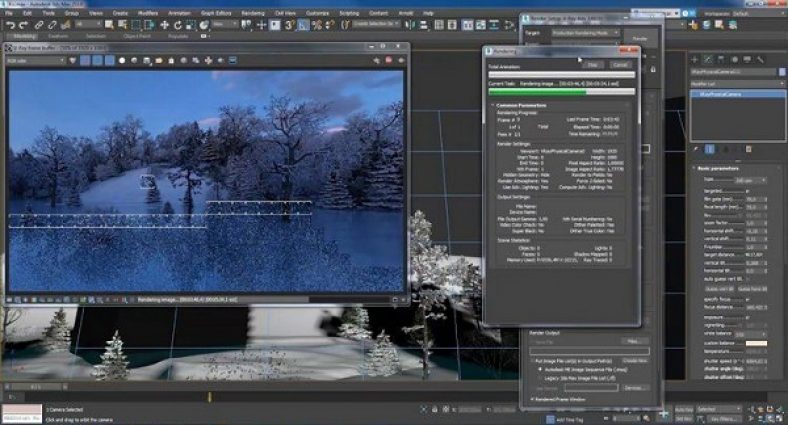
Task: Expand the Modifier List dropdown
Action: point(736,84)
